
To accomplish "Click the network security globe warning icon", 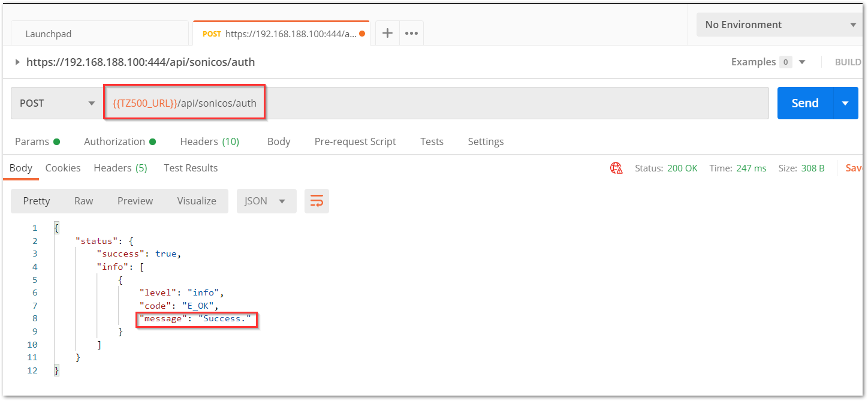I will (616, 168).
